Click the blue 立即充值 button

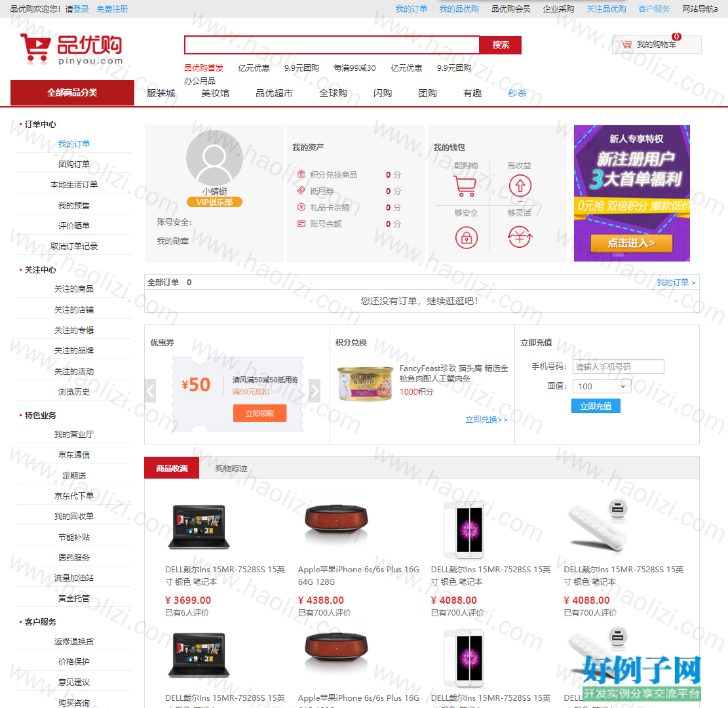(x=596, y=406)
